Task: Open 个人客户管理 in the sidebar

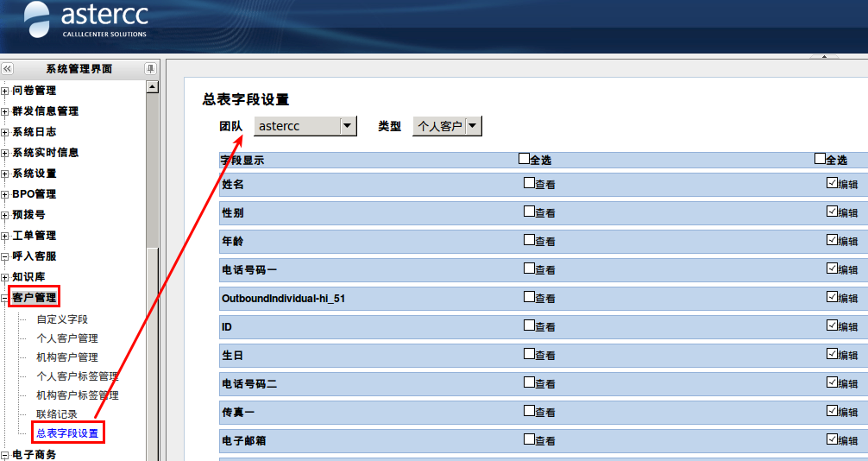Action: pos(66,338)
